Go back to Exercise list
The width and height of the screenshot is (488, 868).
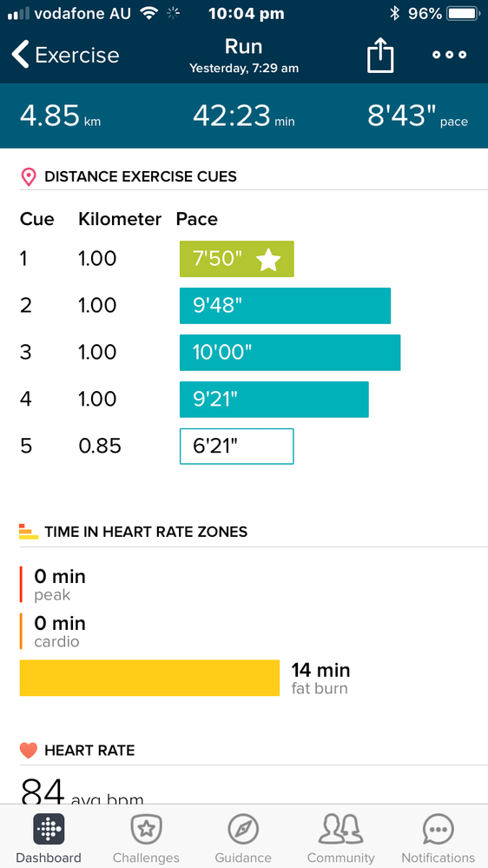pos(65,55)
